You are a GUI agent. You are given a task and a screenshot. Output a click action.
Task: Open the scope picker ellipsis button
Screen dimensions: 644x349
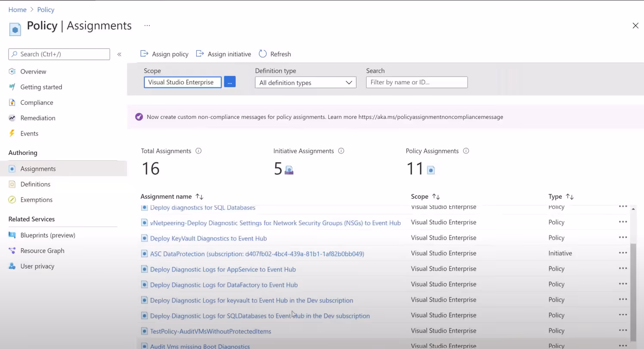coord(230,82)
